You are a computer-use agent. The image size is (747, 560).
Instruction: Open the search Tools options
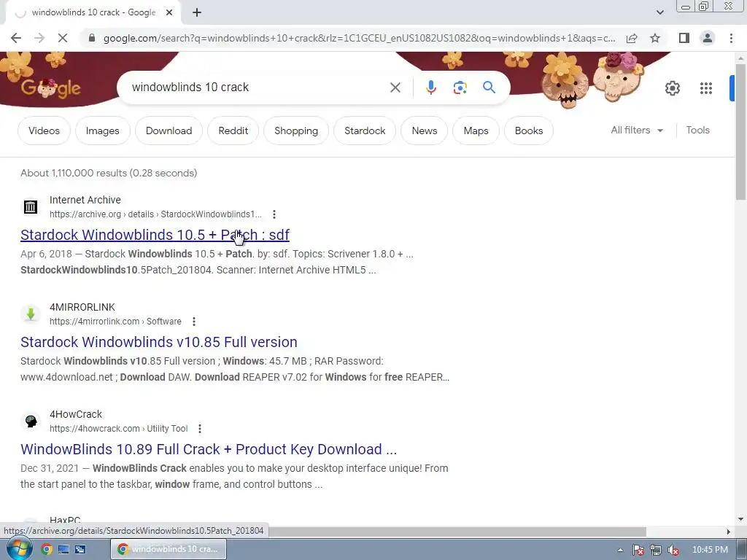point(697,130)
